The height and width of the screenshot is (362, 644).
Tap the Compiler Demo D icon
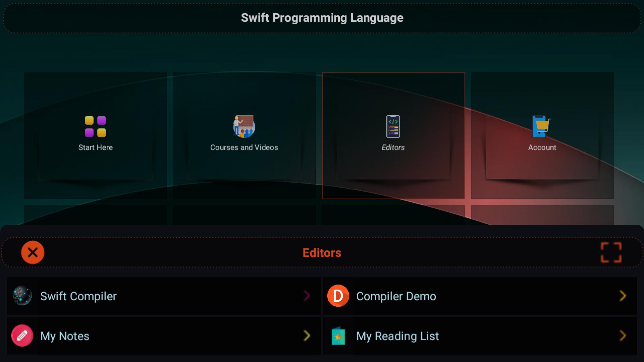tap(338, 296)
